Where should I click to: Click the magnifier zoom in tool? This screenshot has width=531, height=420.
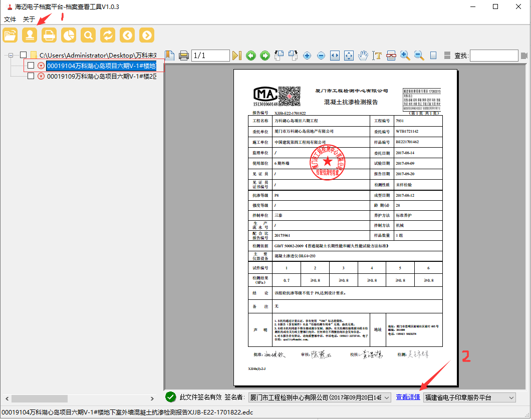point(405,56)
